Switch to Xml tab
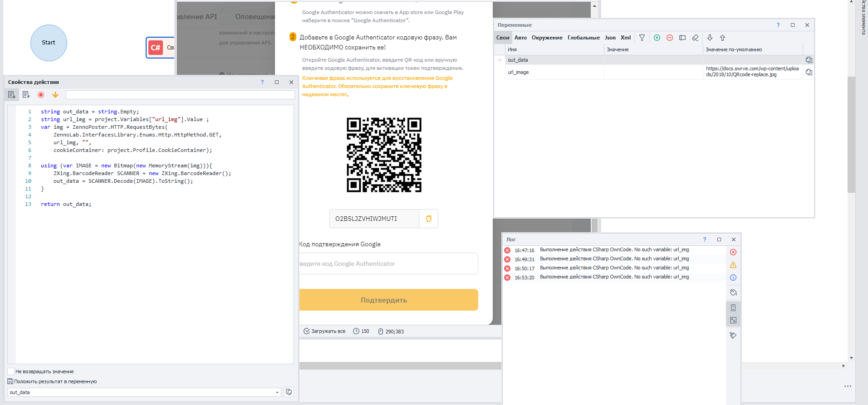 pyautogui.click(x=626, y=38)
